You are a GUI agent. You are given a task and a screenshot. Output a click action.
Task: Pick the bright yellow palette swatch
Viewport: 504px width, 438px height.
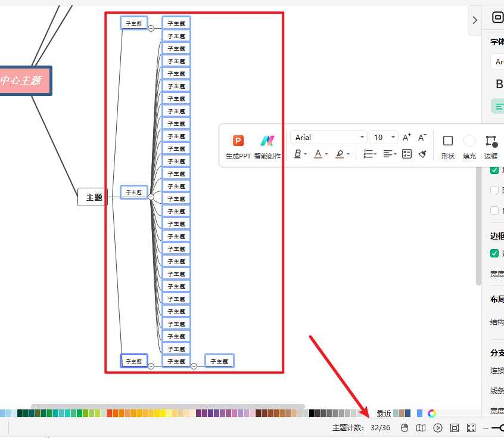coord(163,413)
